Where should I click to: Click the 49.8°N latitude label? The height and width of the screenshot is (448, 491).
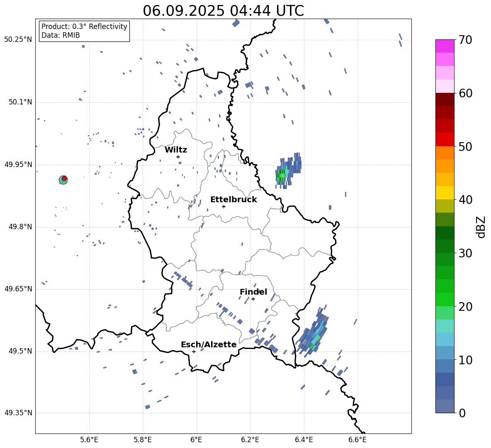click(21, 227)
